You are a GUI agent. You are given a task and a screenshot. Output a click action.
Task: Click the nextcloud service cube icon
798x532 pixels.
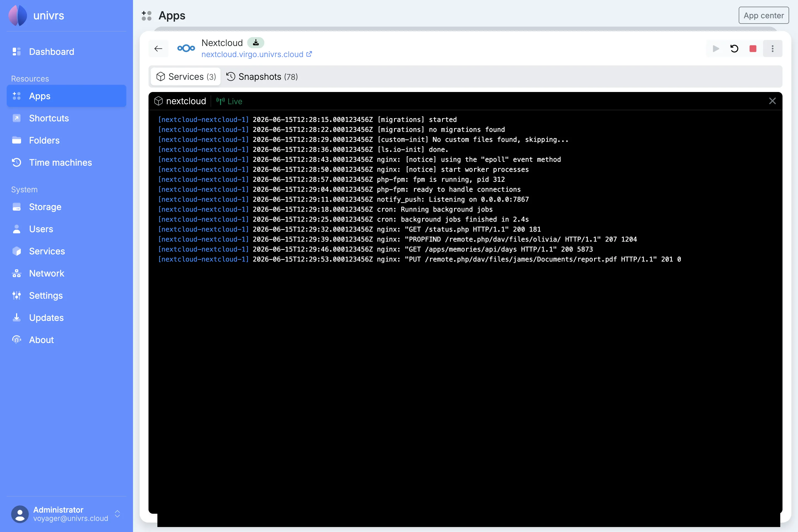coord(158,101)
